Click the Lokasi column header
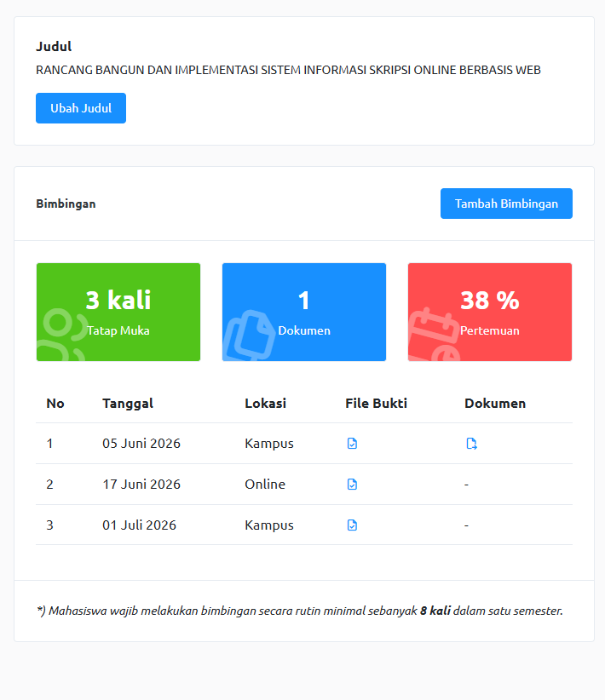The image size is (605, 700). tap(265, 403)
